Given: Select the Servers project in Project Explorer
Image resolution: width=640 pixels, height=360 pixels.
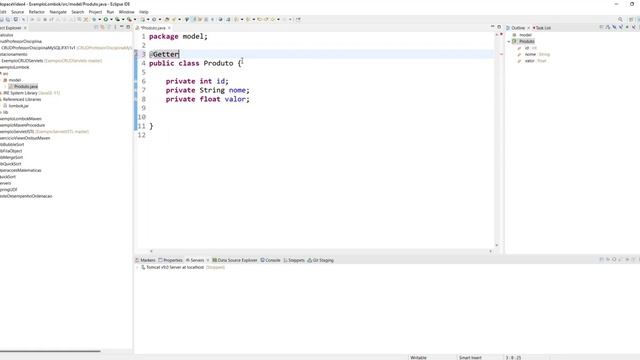Looking at the screenshot, I should [x=6, y=183].
